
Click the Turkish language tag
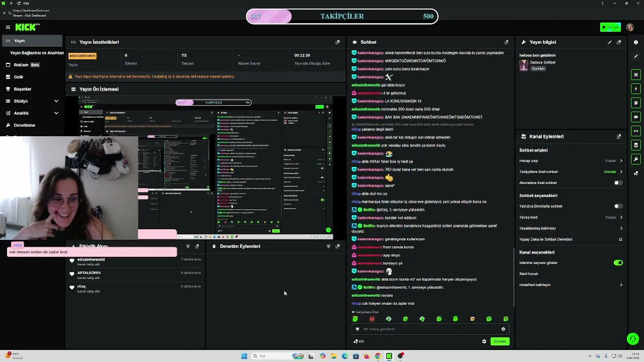pyautogui.click(x=538, y=69)
